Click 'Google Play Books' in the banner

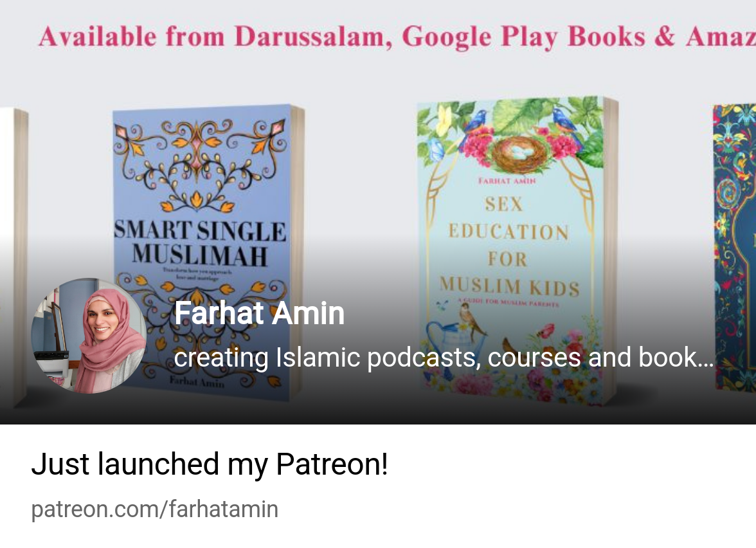pos(523,37)
